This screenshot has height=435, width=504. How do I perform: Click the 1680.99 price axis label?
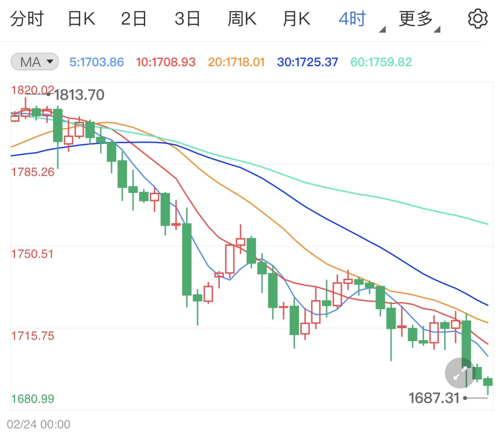32,399
